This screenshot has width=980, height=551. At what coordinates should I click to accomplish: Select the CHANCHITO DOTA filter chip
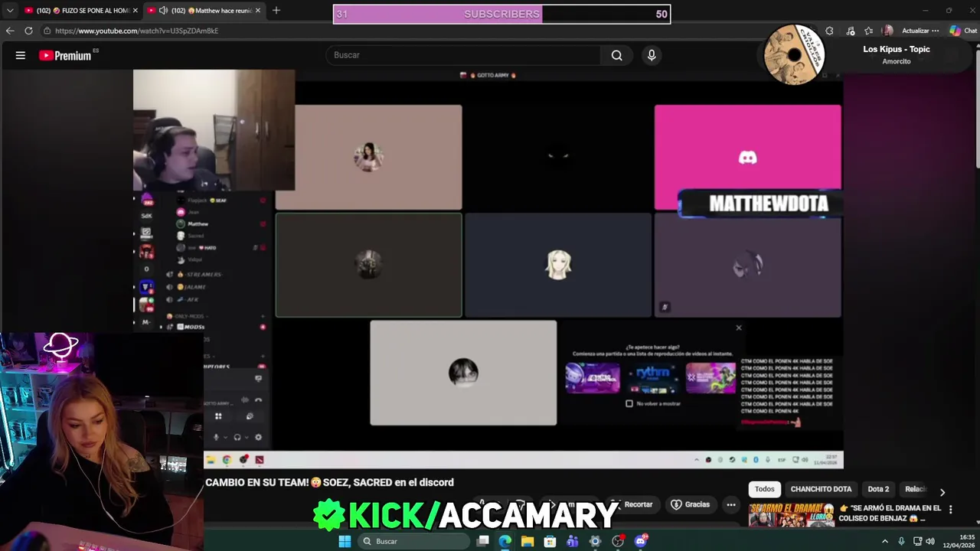(821, 489)
